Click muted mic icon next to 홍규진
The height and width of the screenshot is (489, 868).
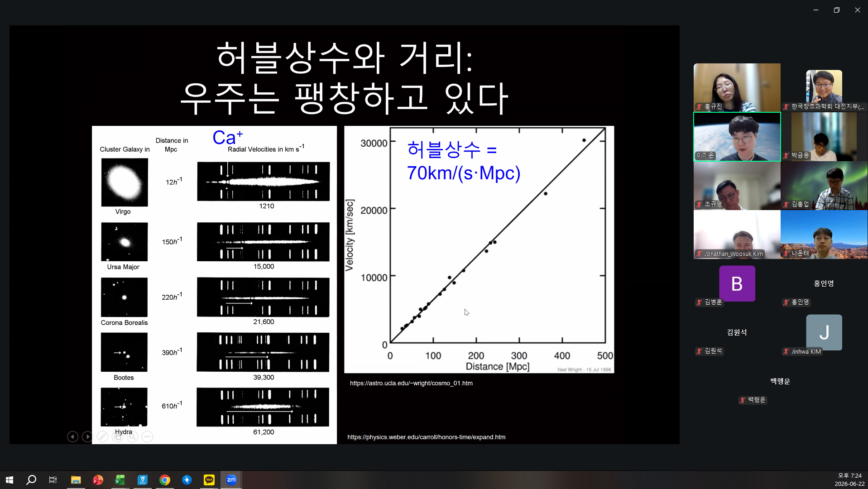point(699,106)
